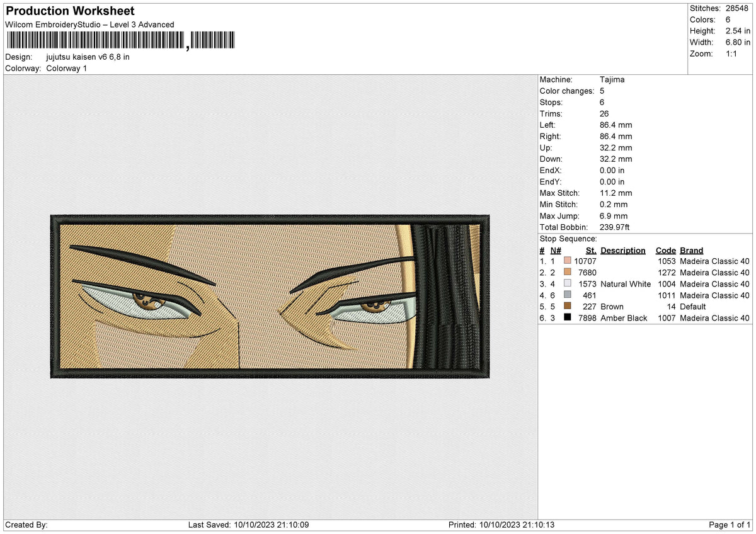Click the barcode under the worksheet title

coord(120,41)
